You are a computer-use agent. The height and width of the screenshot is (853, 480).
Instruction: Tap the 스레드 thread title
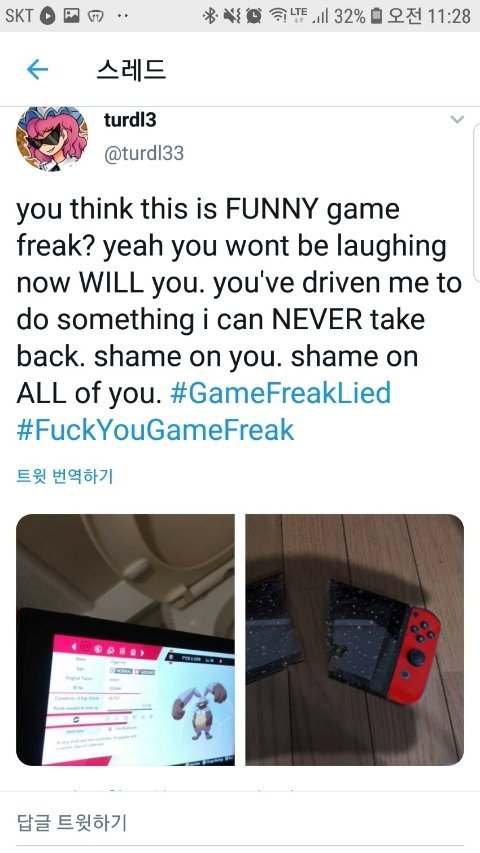click(131, 70)
